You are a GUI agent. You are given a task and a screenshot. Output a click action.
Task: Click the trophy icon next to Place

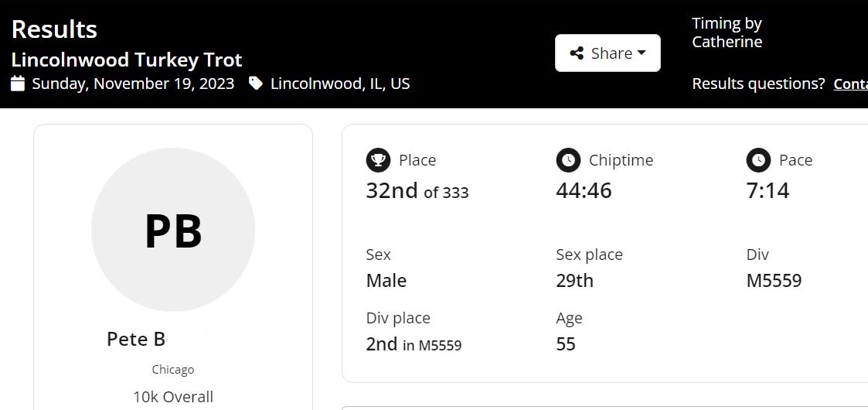click(378, 160)
